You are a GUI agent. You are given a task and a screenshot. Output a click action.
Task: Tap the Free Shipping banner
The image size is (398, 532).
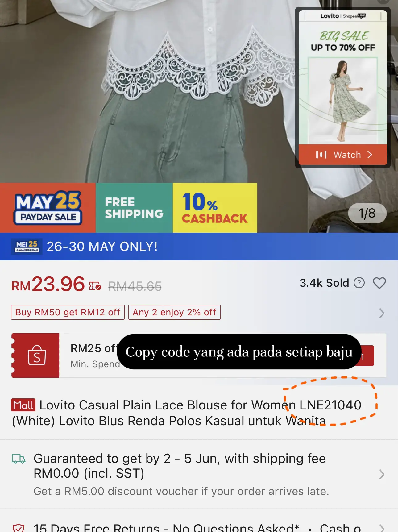[x=134, y=208]
